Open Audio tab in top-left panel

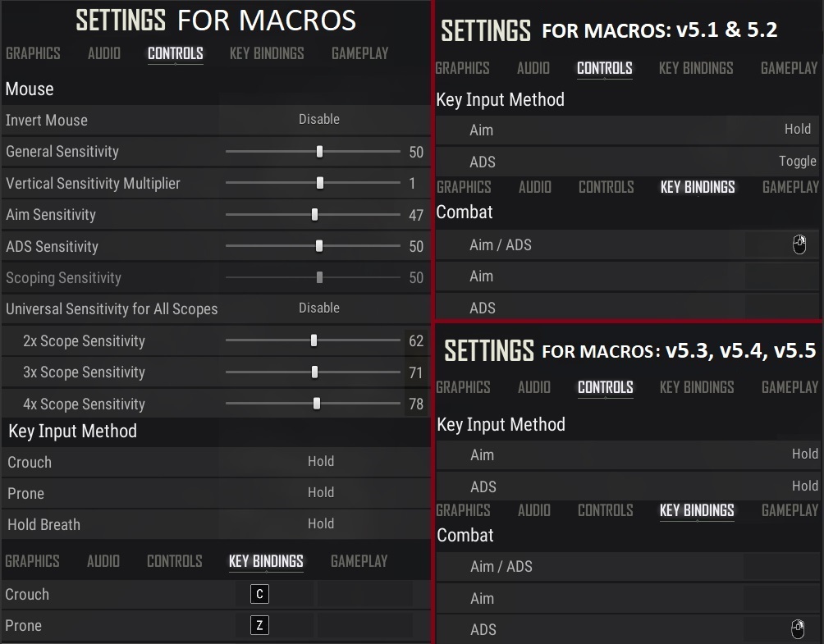click(104, 53)
